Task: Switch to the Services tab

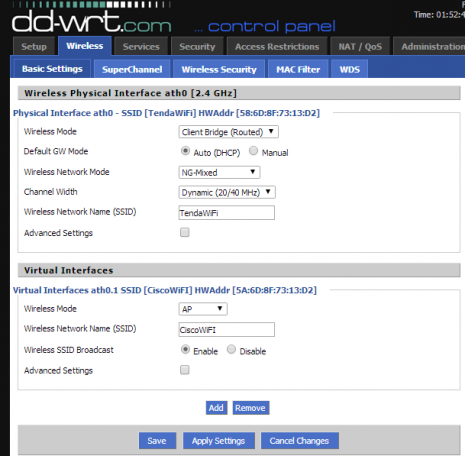Action: (x=141, y=46)
